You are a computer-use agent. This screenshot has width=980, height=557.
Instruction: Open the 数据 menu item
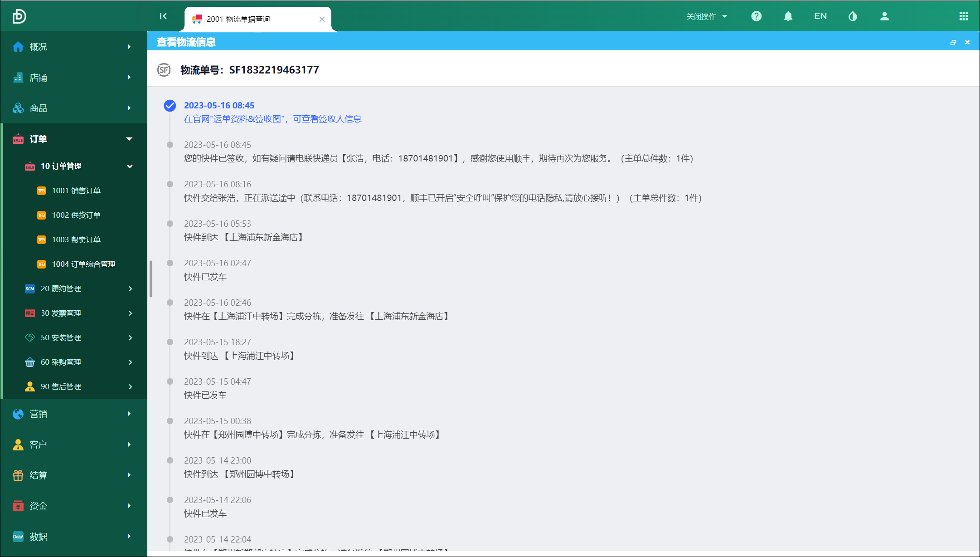click(x=74, y=537)
